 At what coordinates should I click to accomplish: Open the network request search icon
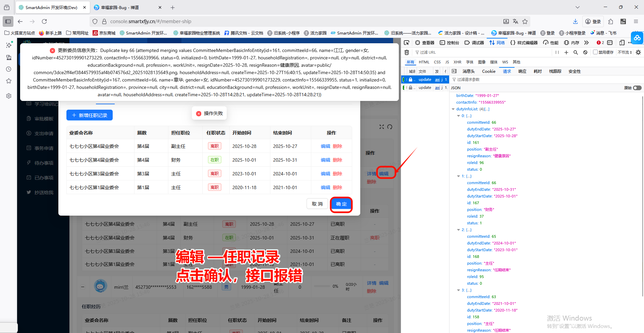coord(576,52)
